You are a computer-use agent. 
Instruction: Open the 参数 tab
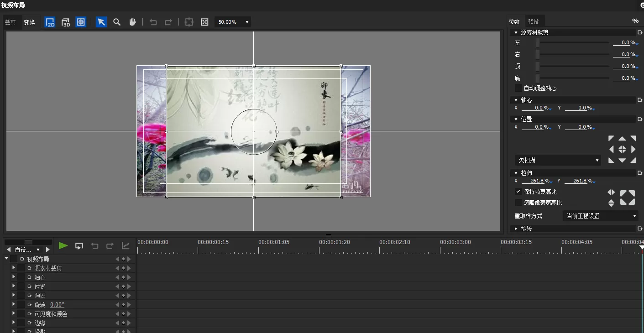pyautogui.click(x=514, y=21)
